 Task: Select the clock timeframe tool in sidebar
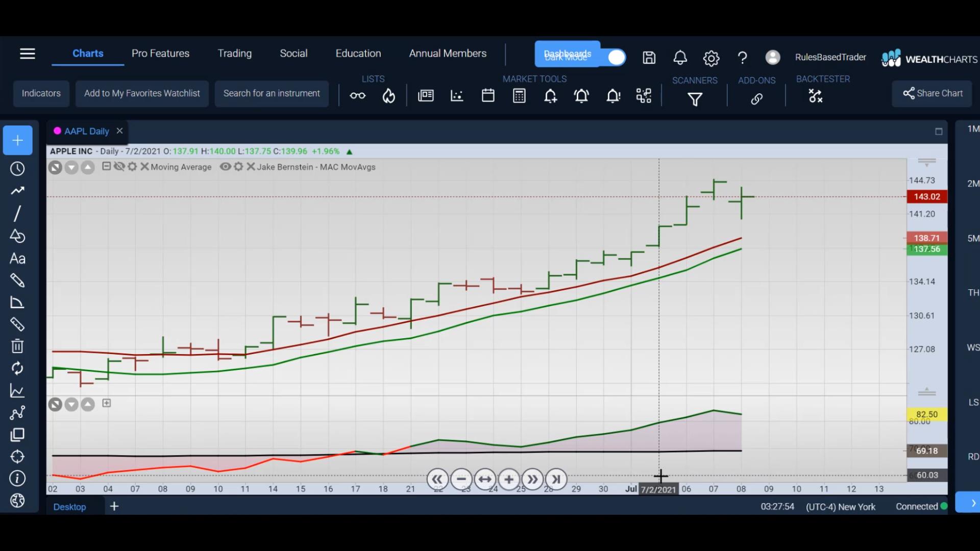(x=17, y=169)
